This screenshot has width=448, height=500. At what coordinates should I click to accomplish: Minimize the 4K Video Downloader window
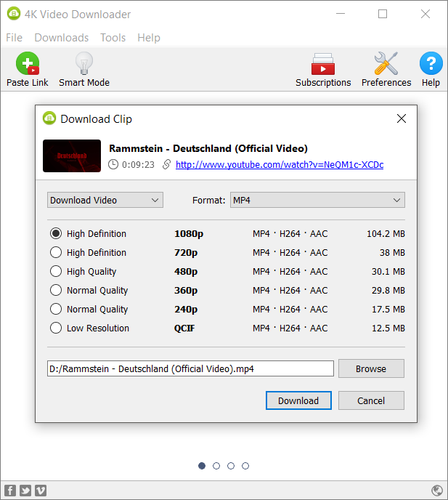pyautogui.click(x=341, y=14)
